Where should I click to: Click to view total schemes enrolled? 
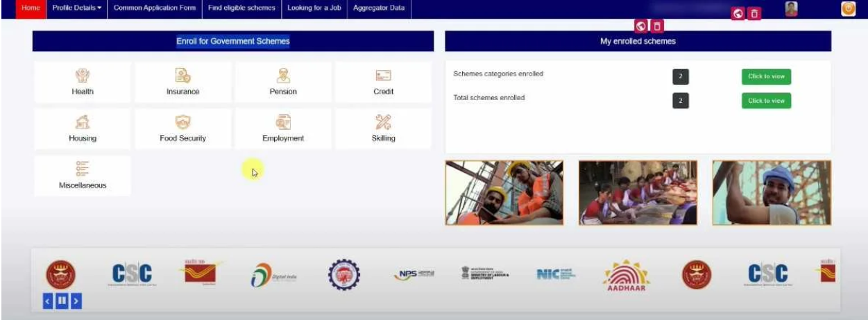766,101
